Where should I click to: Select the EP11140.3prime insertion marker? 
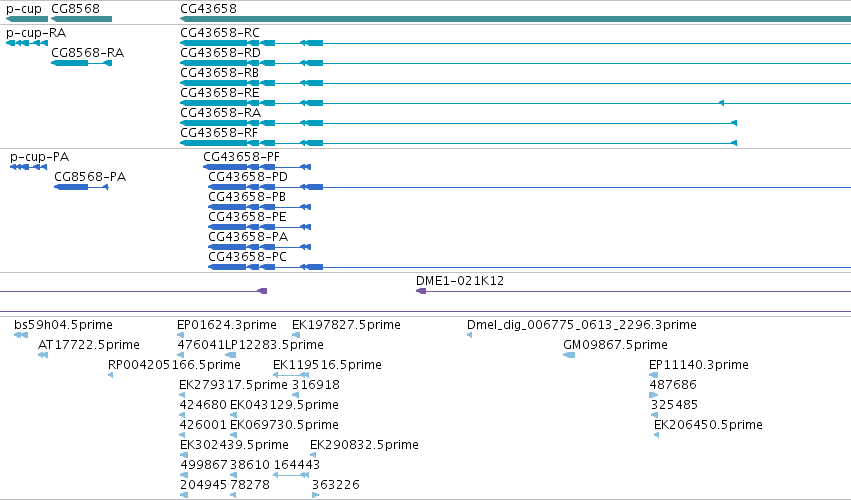pyautogui.click(x=653, y=375)
